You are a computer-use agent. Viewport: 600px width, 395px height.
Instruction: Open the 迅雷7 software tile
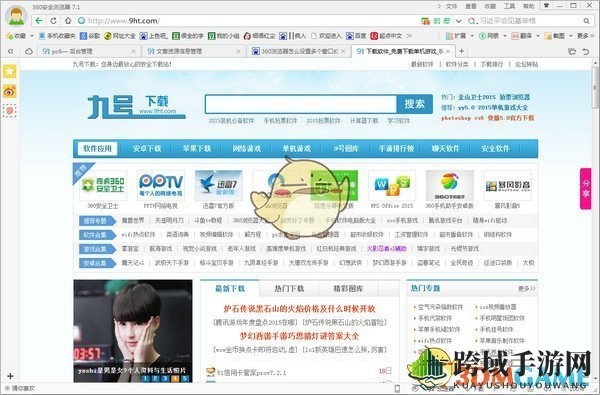click(218, 189)
